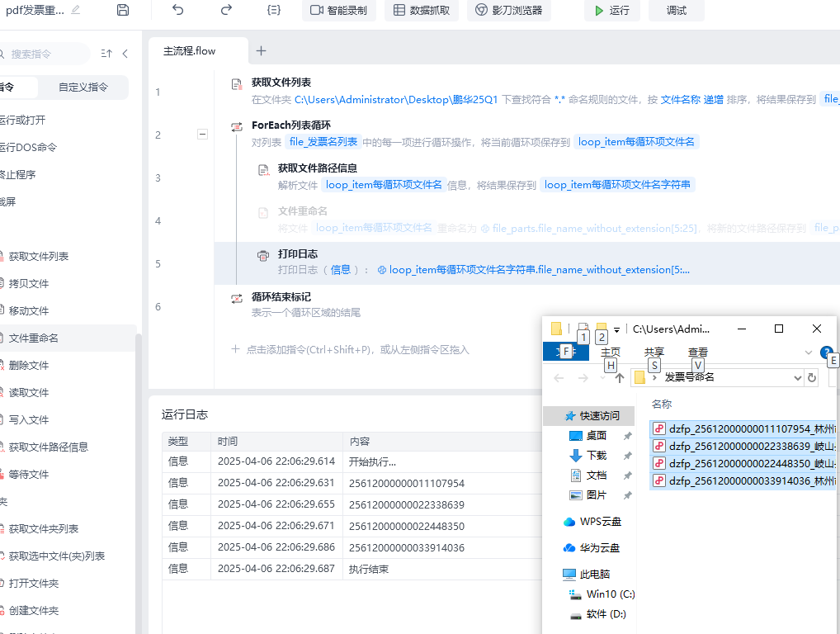The image size is (840, 634).
Task: Switch to 自定义指令 tab
Action: [83, 87]
